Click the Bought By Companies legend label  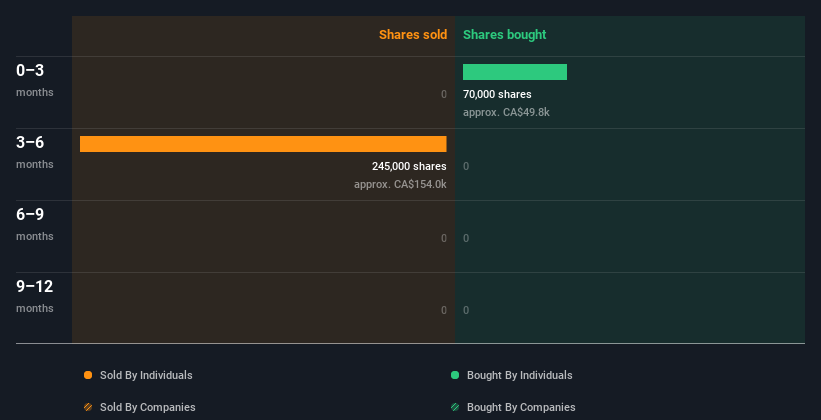(521, 407)
